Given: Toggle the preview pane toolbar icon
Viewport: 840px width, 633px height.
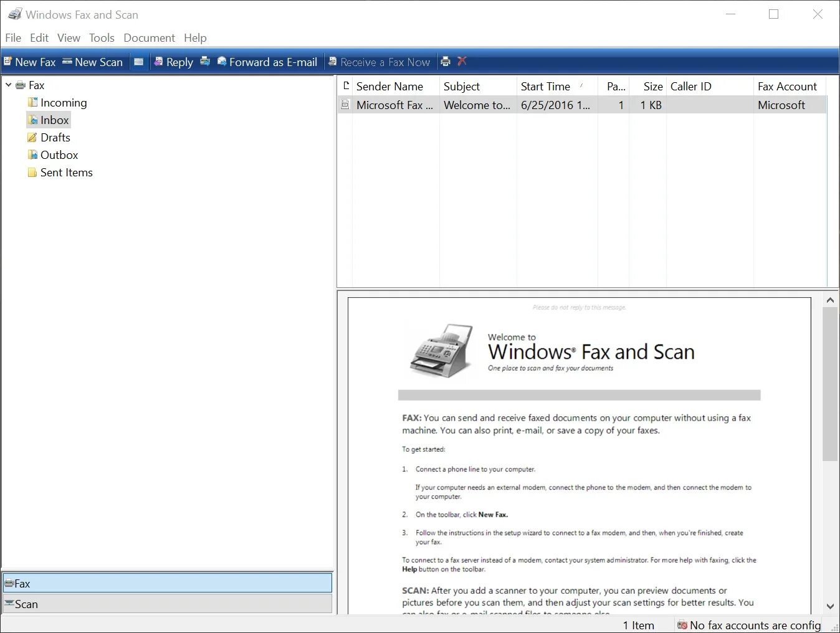Looking at the screenshot, I should click(x=138, y=62).
